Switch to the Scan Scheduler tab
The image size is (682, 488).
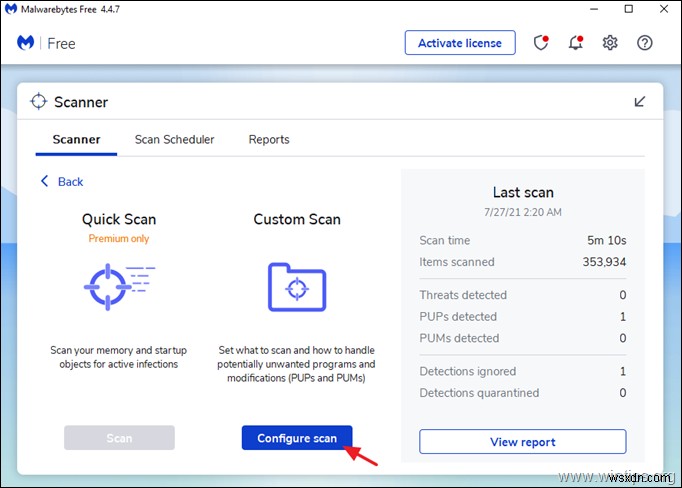pyautogui.click(x=174, y=140)
